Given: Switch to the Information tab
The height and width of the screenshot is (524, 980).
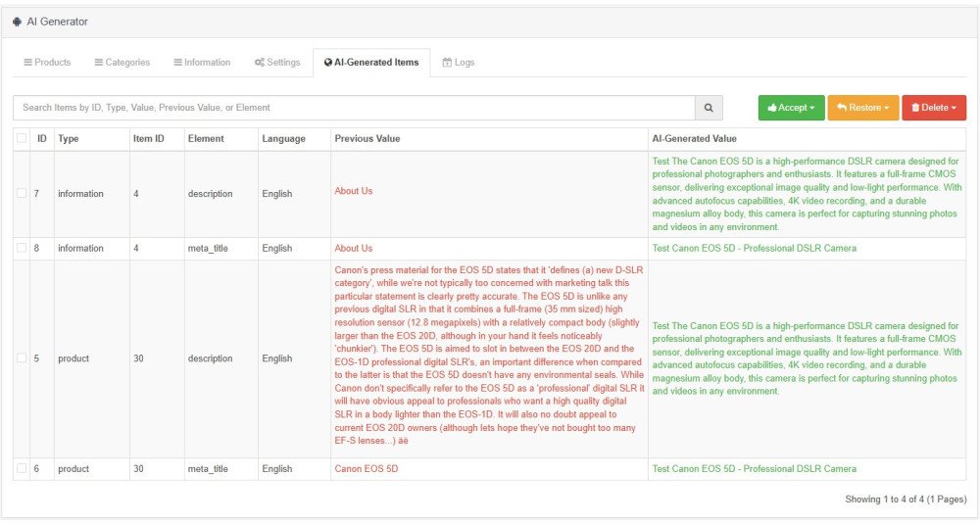Looking at the screenshot, I should point(202,63).
